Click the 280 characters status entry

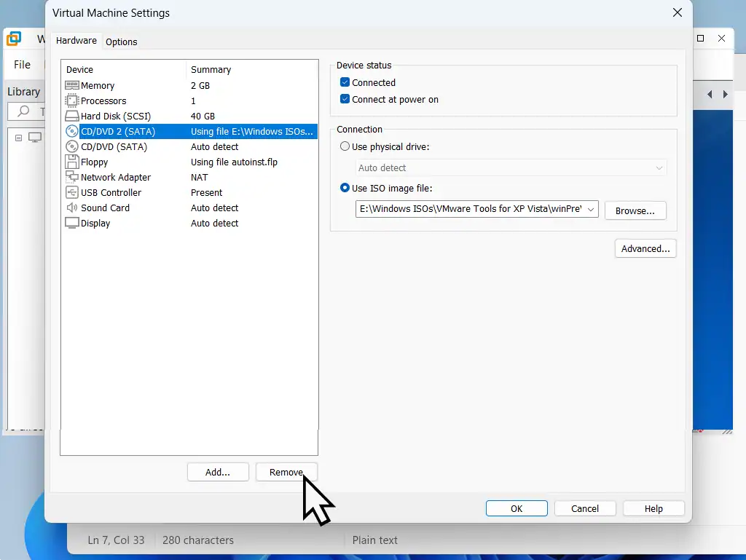point(198,540)
